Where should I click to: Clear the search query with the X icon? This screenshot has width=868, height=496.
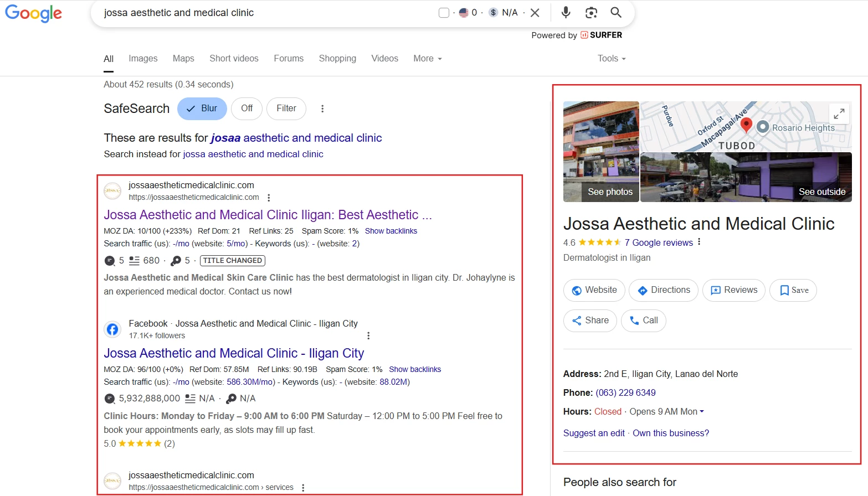pos(535,13)
